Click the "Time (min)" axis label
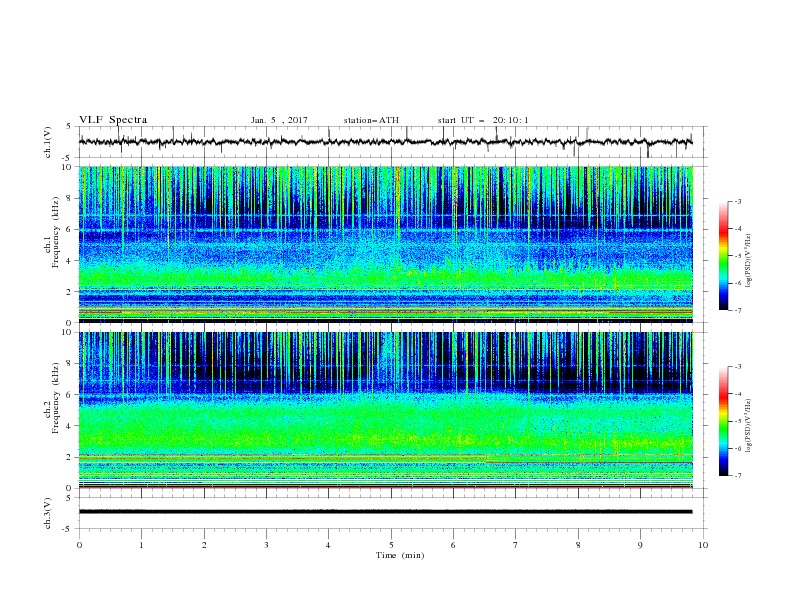The height and width of the screenshot is (612, 792). coord(400,555)
